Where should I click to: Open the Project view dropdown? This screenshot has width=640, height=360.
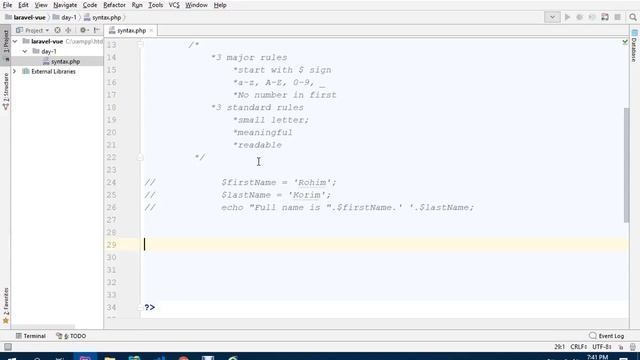[32, 31]
